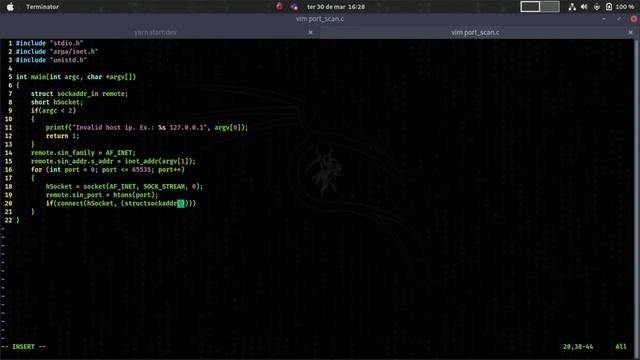Click structsockaddr on line 20
This screenshot has width=640, height=360.
pyautogui.click(x=150, y=203)
